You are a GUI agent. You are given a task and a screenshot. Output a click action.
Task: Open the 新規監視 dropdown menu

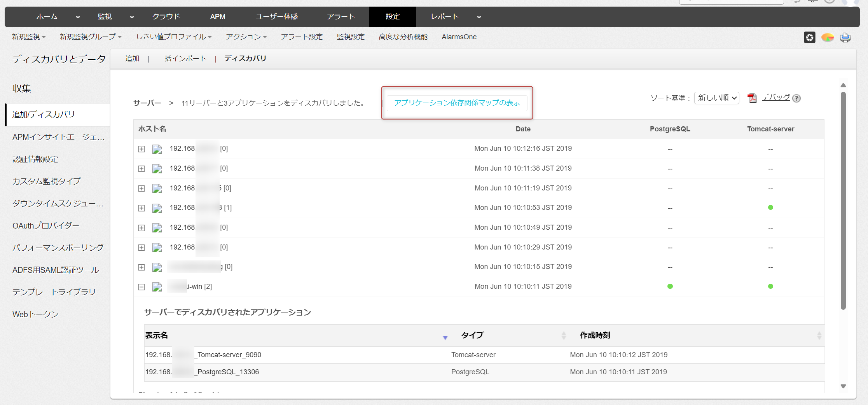click(29, 37)
